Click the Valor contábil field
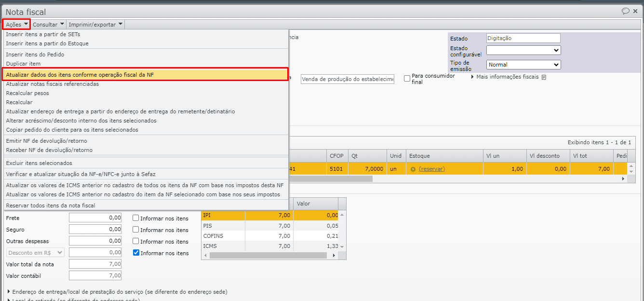Screen dimensions: 644x301 pyautogui.click(x=95, y=275)
